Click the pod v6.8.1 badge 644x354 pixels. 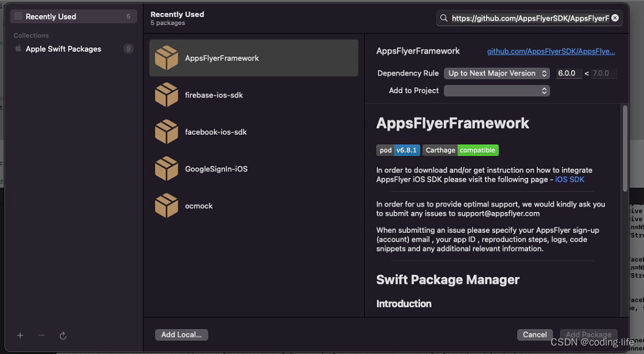click(x=398, y=150)
